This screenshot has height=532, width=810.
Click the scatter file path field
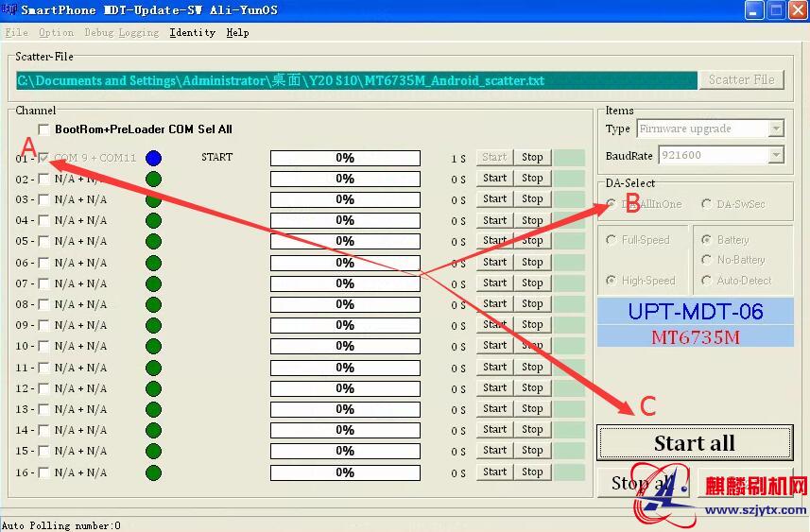click(x=356, y=80)
